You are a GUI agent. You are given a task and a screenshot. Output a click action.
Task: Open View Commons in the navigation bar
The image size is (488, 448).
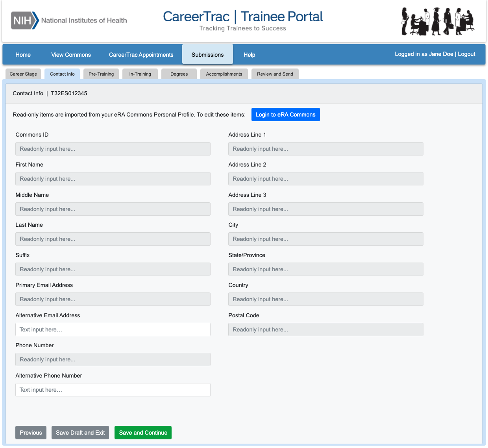click(x=71, y=55)
